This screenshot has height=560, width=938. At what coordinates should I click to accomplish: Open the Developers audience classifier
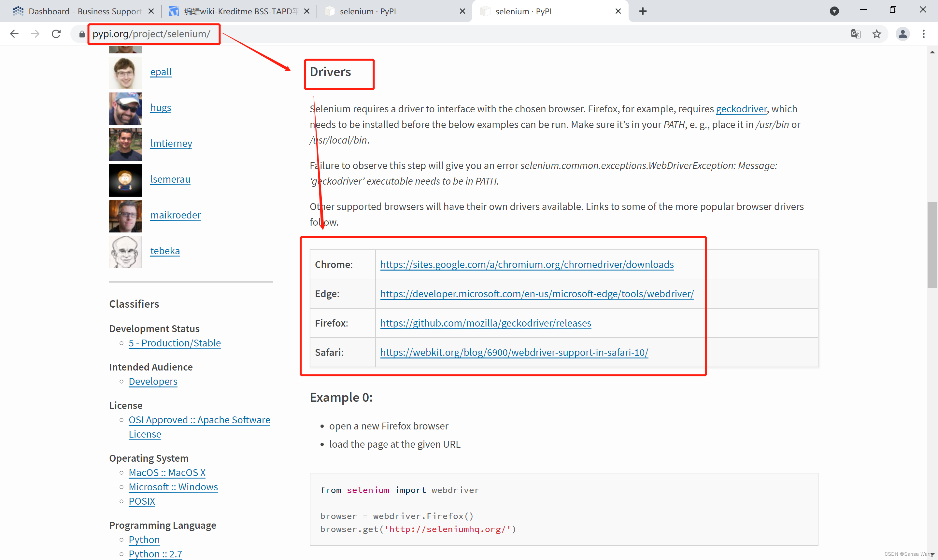[153, 382]
